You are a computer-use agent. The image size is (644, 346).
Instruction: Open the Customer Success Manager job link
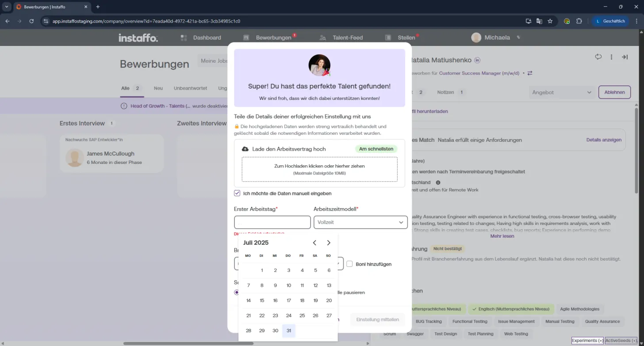pos(479,73)
